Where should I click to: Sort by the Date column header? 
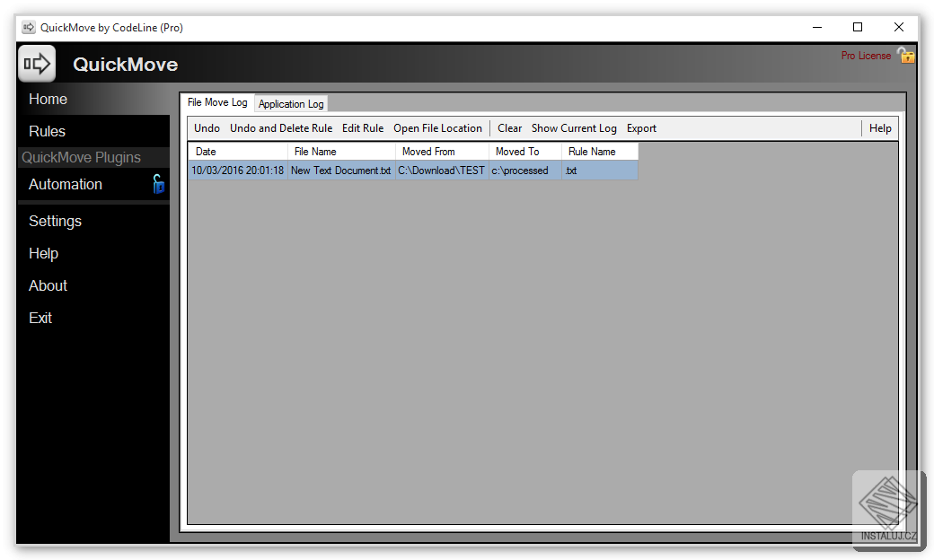pyautogui.click(x=238, y=152)
